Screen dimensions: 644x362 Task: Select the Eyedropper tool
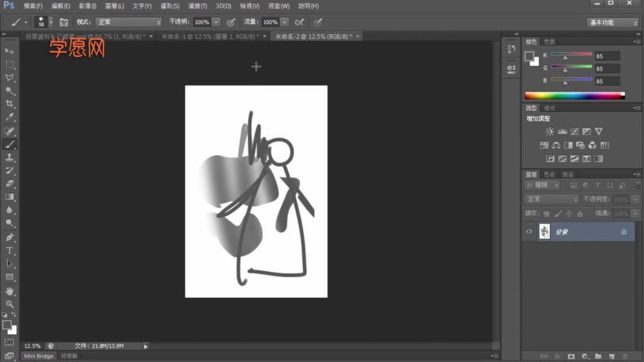[9, 117]
